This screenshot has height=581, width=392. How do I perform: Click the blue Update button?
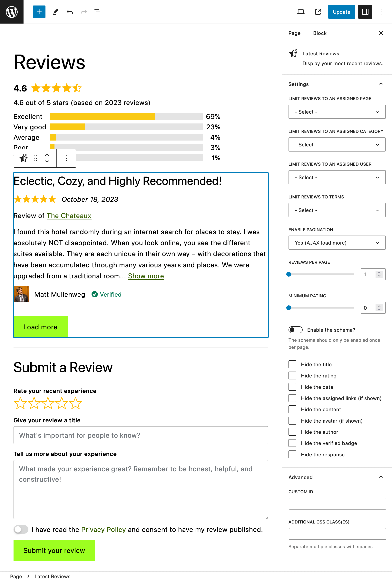pos(341,12)
